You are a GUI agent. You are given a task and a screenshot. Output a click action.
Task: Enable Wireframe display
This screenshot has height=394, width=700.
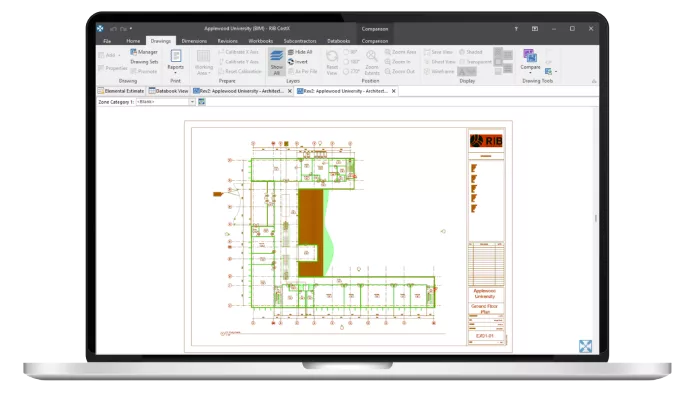439,71
